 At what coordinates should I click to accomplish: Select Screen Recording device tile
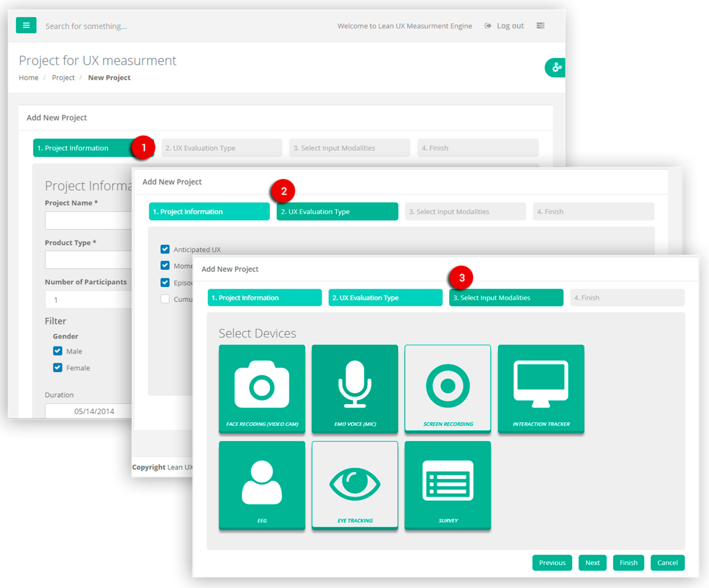[448, 389]
